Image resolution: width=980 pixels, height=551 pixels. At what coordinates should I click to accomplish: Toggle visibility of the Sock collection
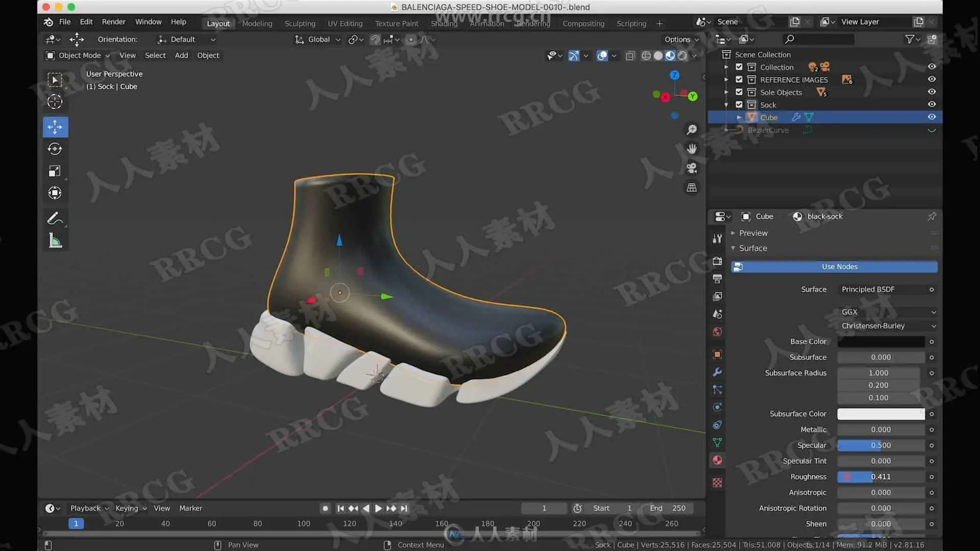click(932, 105)
